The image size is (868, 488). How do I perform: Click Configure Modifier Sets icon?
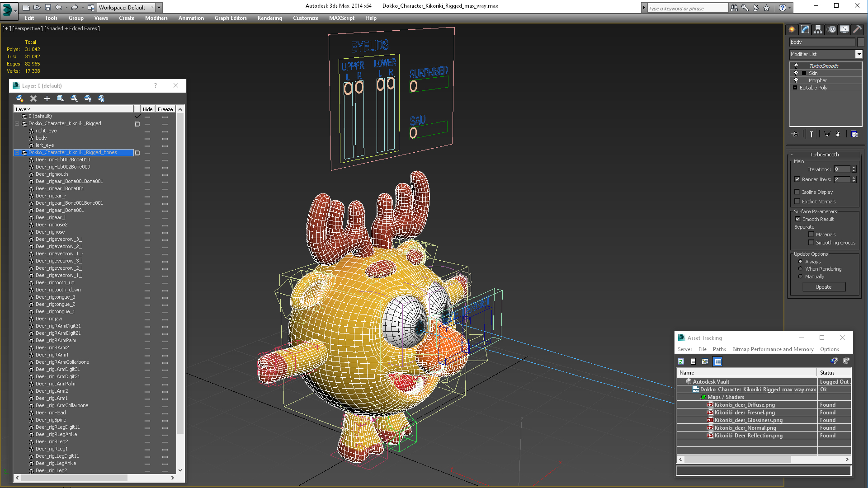854,134
